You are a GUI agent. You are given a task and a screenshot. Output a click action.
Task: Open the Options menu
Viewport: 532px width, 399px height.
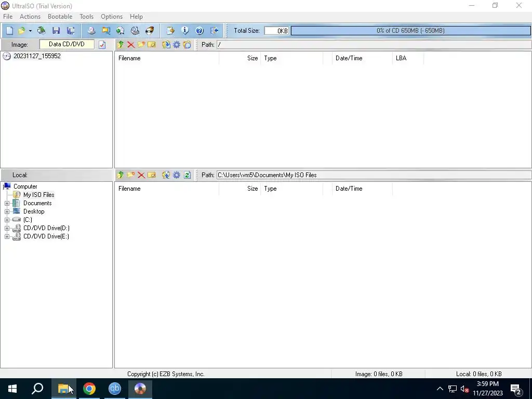tap(112, 17)
